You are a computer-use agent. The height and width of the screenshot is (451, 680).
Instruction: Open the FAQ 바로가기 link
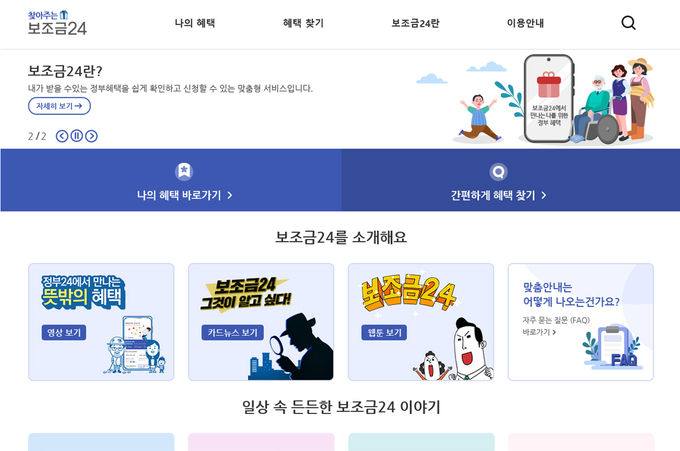[x=539, y=332]
